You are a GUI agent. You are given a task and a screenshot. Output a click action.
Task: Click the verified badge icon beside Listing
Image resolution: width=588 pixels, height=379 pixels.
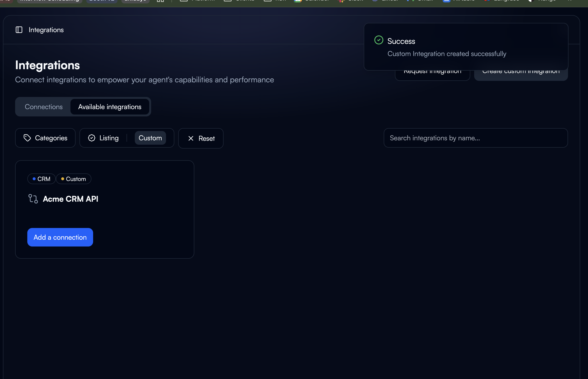tap(92, 138)
